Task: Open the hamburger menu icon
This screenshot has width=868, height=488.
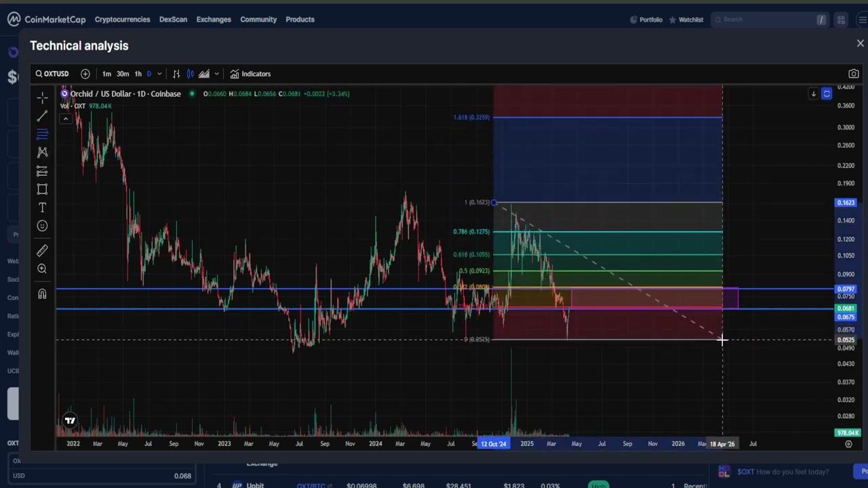Action: click(x=863, y=20)
